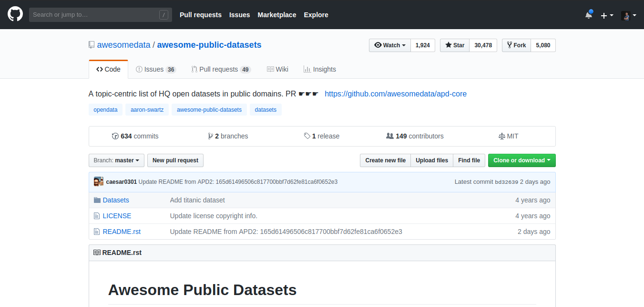The image size is (644, 307).
Task: Open the 634 commits link
Action: click(x=135, y=136)
